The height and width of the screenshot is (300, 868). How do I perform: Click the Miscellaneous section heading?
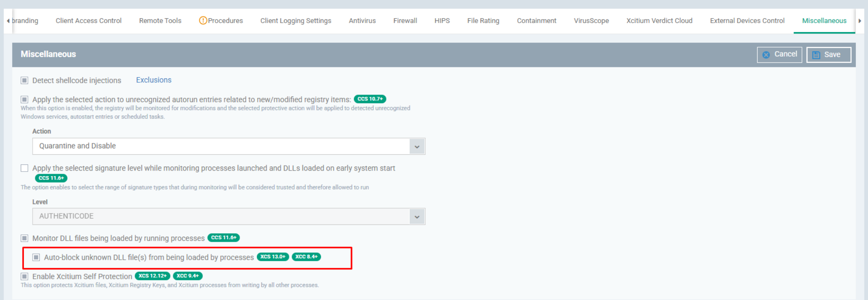48,54
